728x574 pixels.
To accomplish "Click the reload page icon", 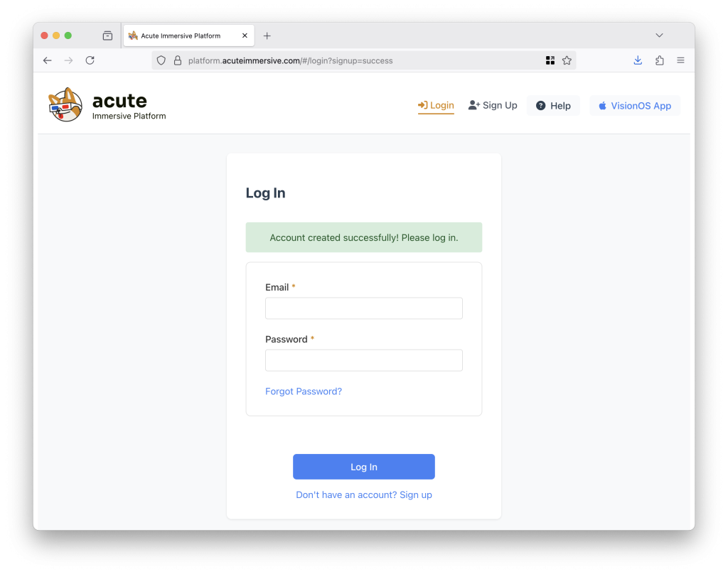I will click(x=90, y=60).
